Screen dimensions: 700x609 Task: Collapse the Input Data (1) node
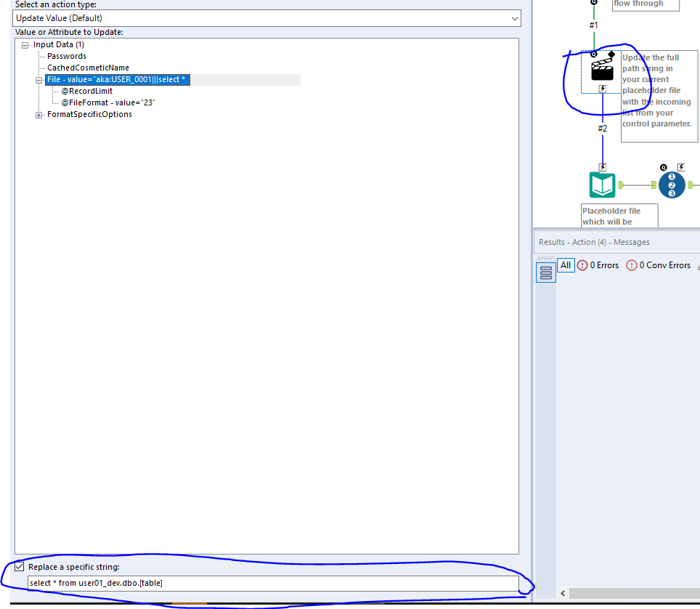pyautogui.click(x=26, y=44)
